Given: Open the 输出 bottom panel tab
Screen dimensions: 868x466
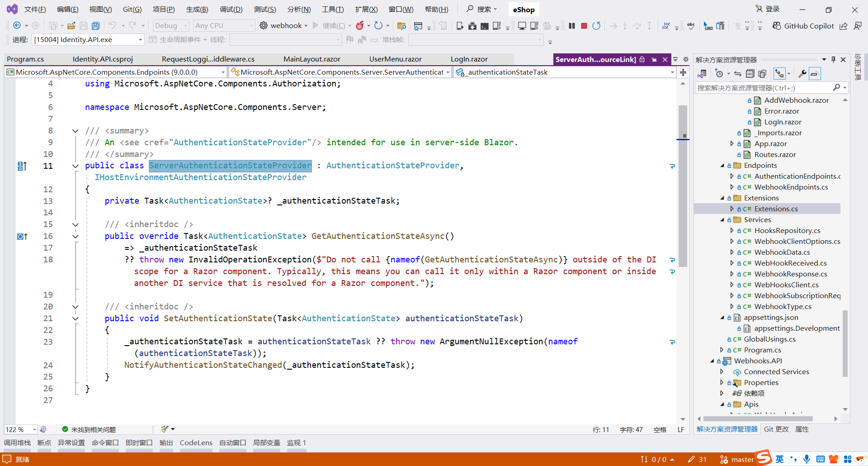Looking at the screenshot, I should pyautogui.click(x=166, y=442).
